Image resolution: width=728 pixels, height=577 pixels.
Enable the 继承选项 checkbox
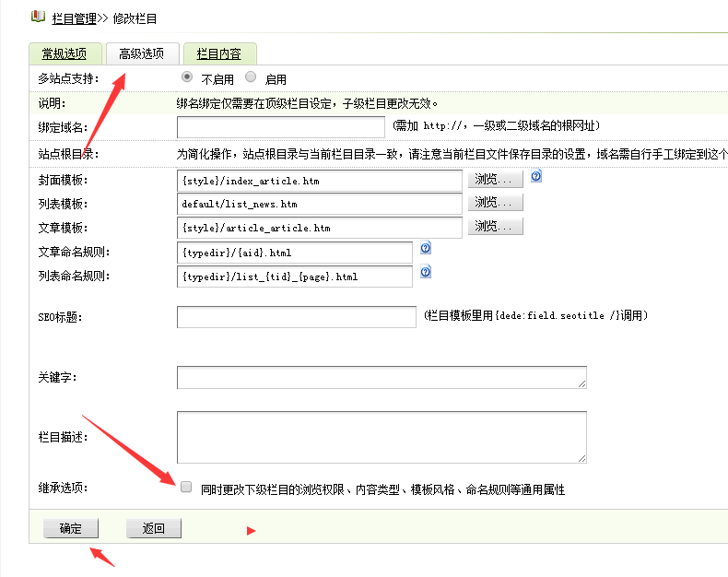[x=186, y=487]
